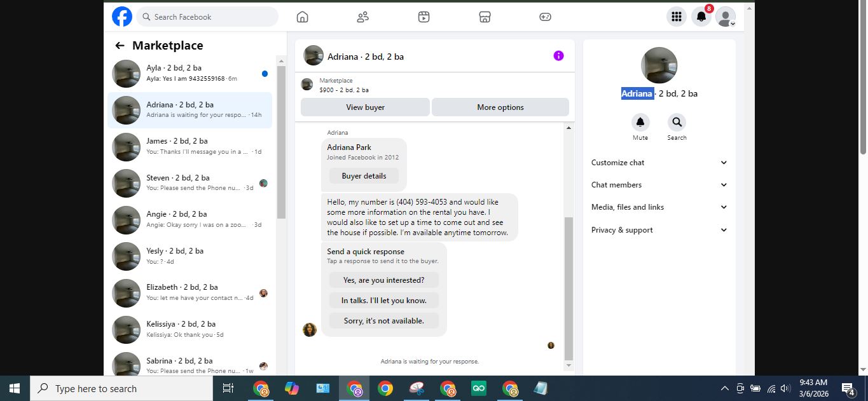Send 'Sorry, it's not available.' response
Viewport: 868px width, 401px height.
coord(384,321)
